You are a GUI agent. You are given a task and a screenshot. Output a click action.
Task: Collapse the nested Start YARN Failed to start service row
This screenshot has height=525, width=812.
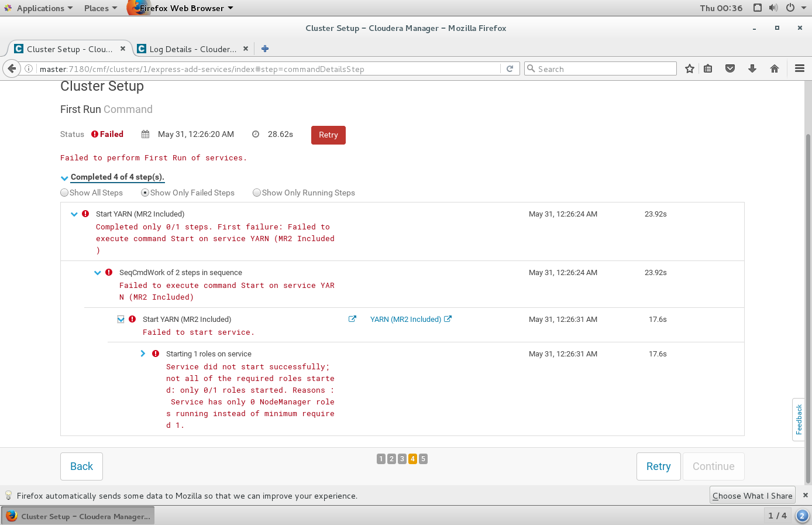pos(121,319)
